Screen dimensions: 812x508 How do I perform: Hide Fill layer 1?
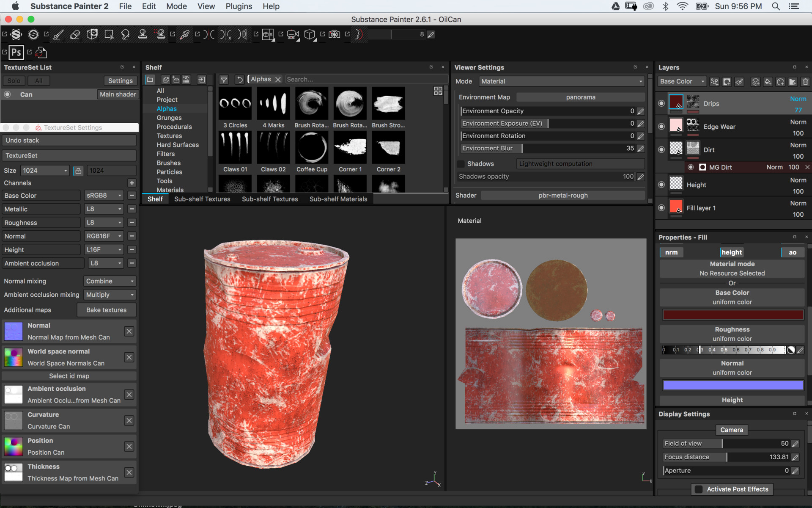[x=661, y=208]
